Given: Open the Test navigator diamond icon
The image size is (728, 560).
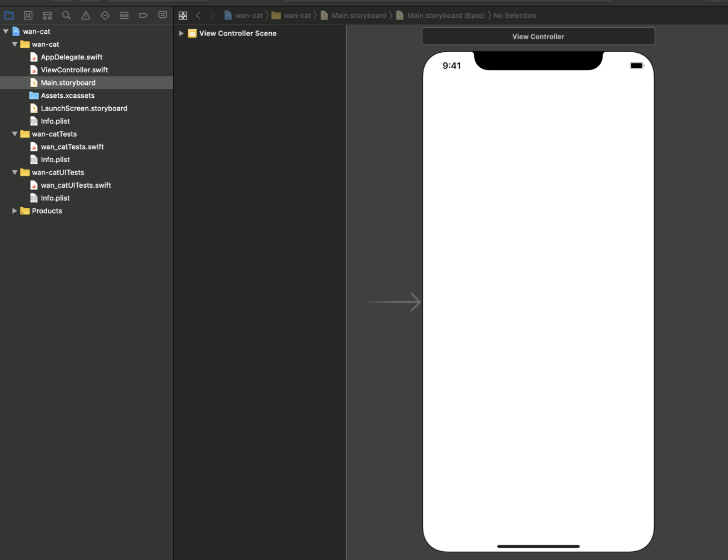Looking at the screenshot, I should [x=105, y=16].
